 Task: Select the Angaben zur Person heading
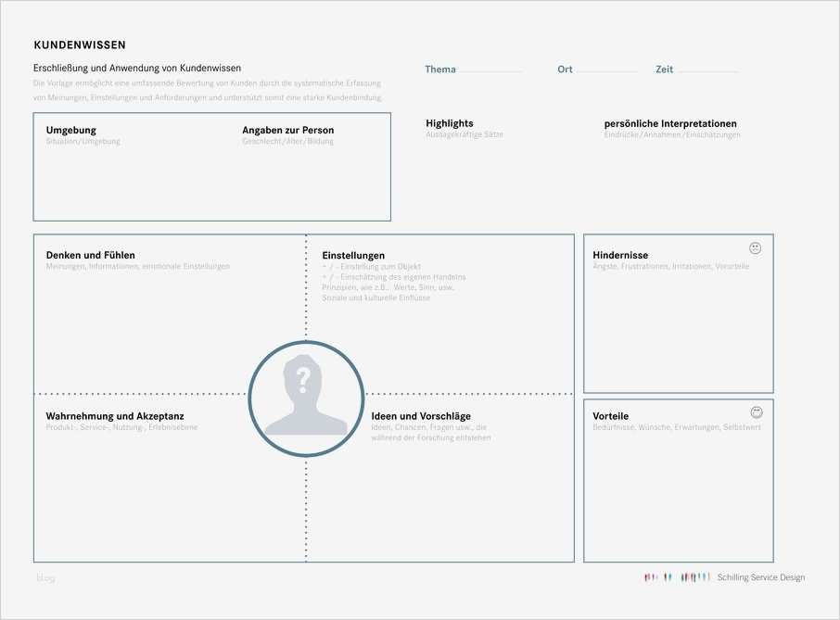pos(287,130)
